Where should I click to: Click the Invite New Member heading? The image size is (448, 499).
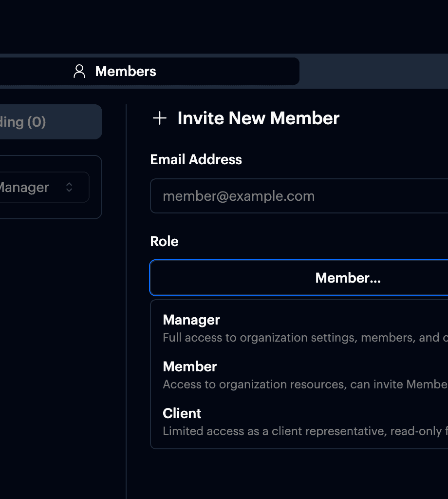pyautogui.click(x=258, y=118)
